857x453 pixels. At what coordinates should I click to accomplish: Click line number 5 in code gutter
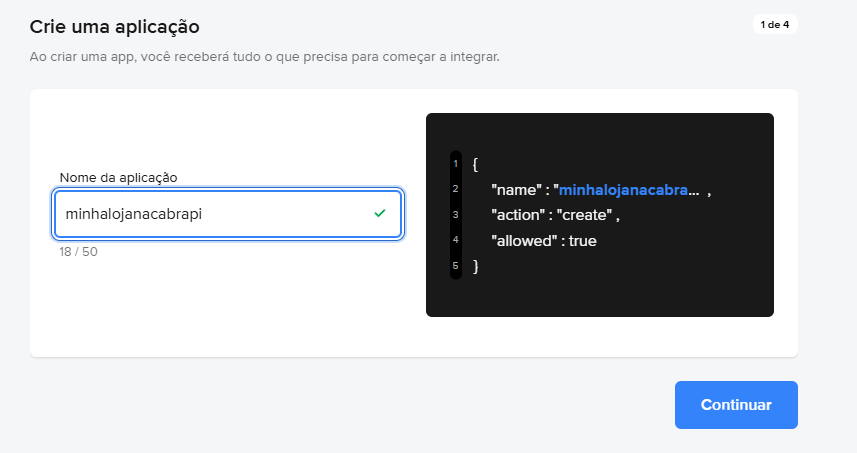[455, 266]
